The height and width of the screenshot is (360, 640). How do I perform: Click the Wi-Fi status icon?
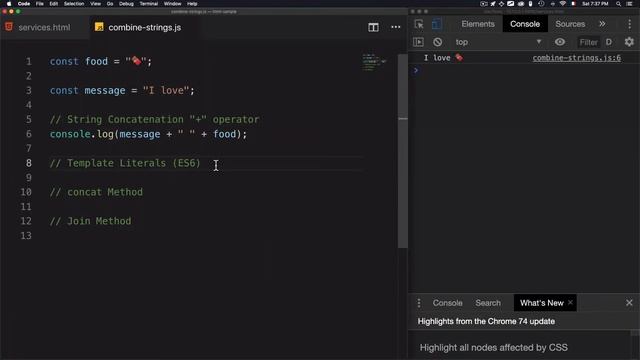(563, 4)
